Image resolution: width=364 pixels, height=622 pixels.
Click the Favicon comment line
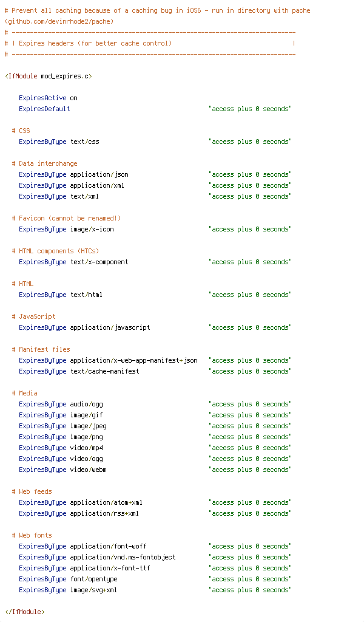pos(67,218)
